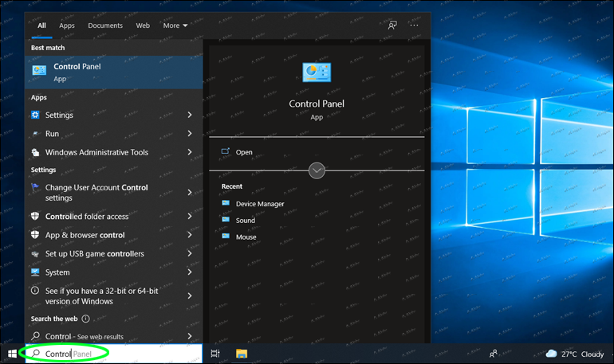Open the feedback icon in search header
The image size is (614, 364).
point(392,25)
